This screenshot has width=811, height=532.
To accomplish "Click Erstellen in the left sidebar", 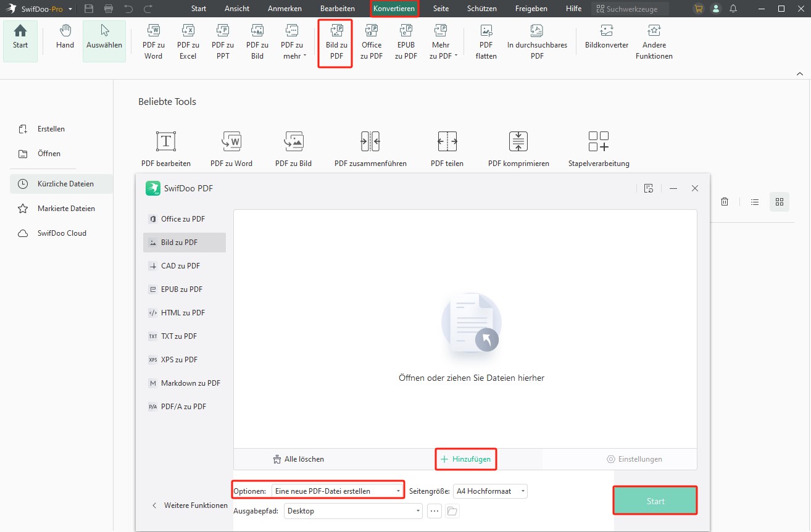I will [51, 129].
